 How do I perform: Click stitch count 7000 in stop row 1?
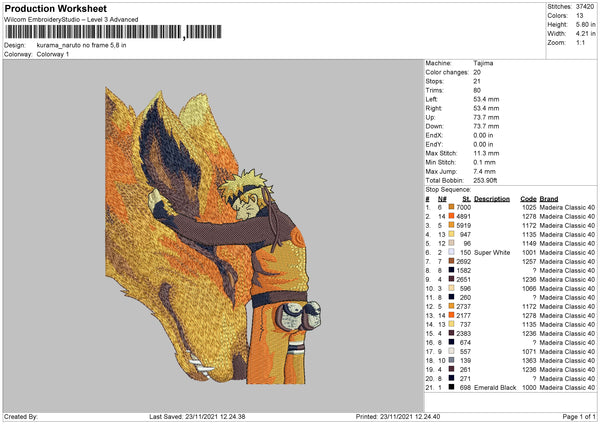[463, 207]
